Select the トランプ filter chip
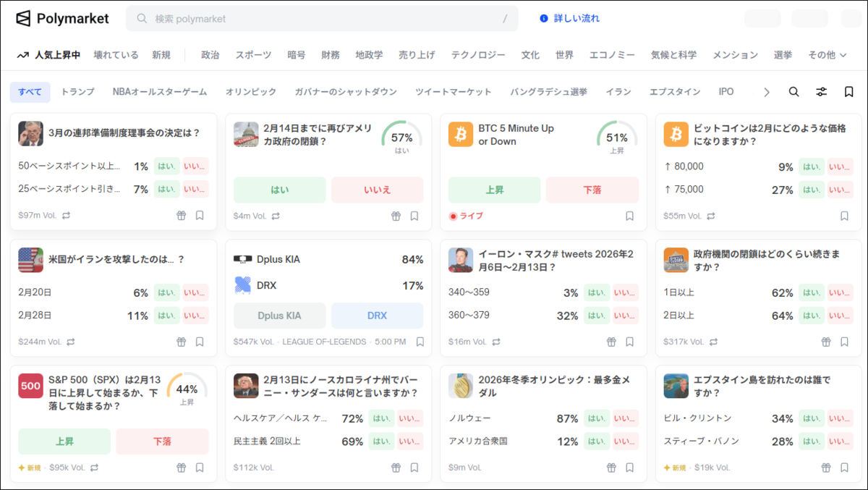The width and height of the screenshot is (868, 490). point(77,92)
